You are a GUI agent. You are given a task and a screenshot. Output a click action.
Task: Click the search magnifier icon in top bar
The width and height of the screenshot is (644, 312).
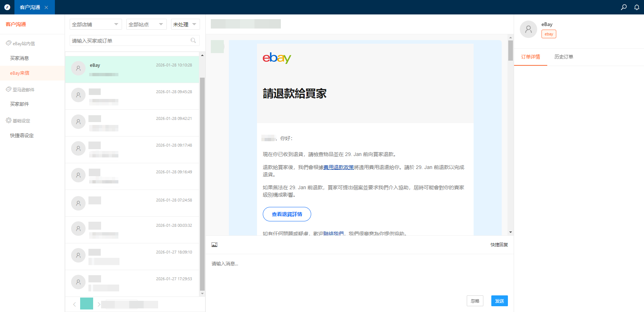623,7
